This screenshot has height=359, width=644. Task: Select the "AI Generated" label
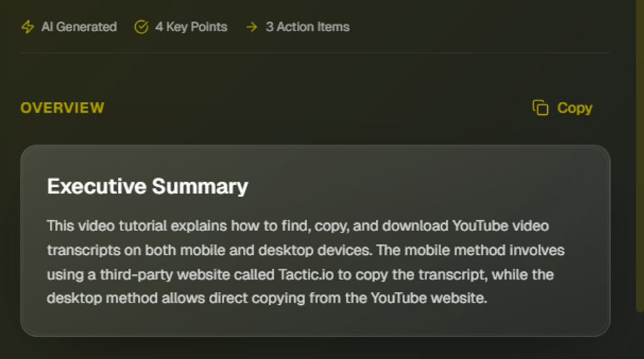(79, 27)
